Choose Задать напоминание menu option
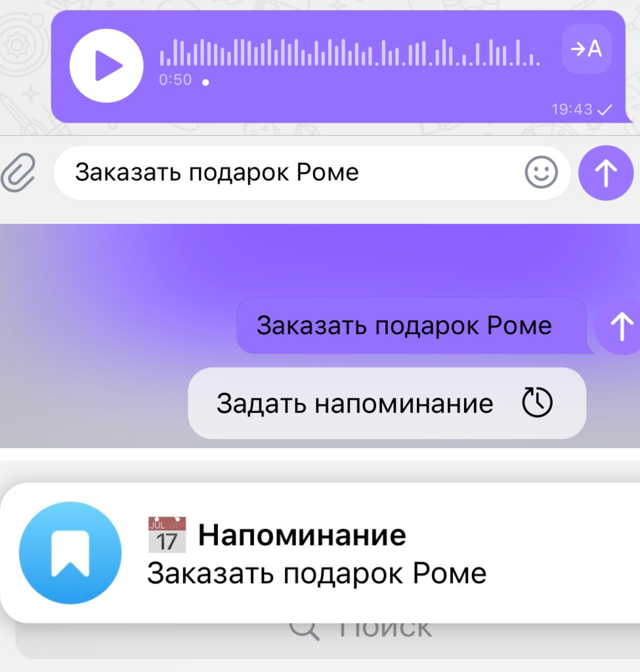 pos(387,403)
